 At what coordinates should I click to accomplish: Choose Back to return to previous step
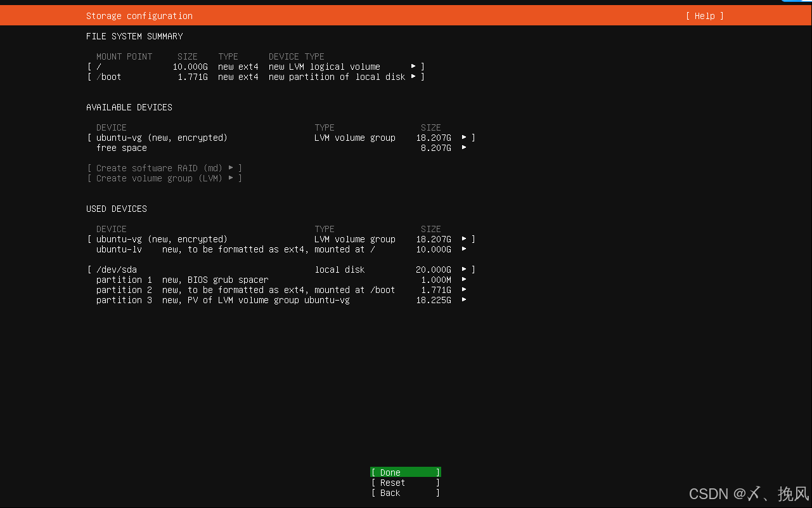pos(405,492)
